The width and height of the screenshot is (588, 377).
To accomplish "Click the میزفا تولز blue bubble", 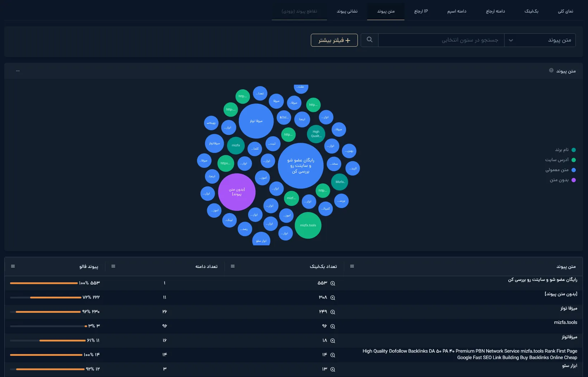I will pyautogui.click(x=256, y=121).
